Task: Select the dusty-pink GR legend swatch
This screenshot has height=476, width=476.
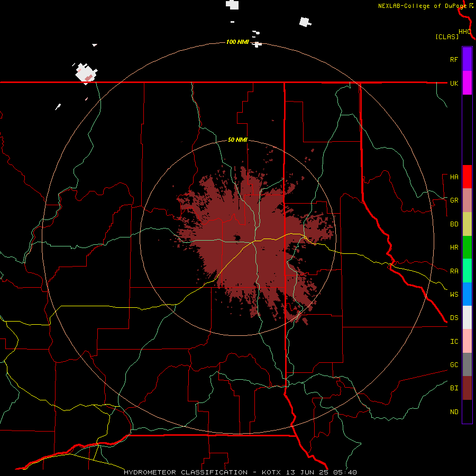Action: tap(467, 200)
